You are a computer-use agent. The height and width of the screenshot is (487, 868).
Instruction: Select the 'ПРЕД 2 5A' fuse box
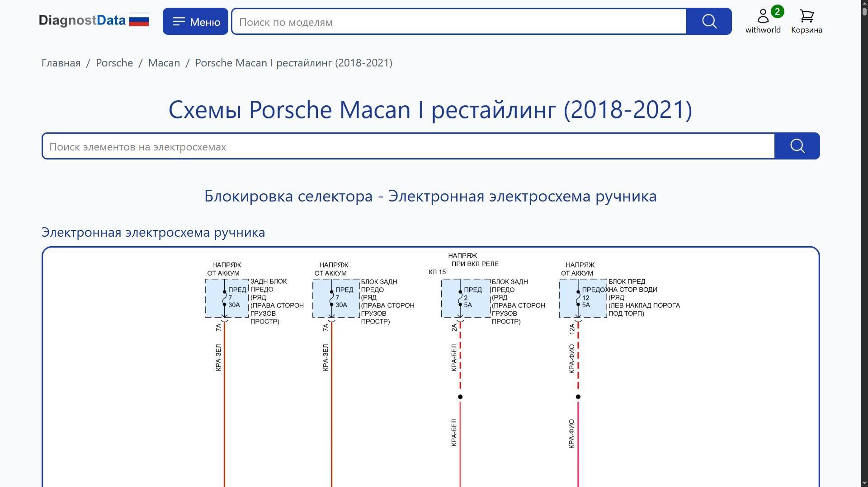pos(466,298)
